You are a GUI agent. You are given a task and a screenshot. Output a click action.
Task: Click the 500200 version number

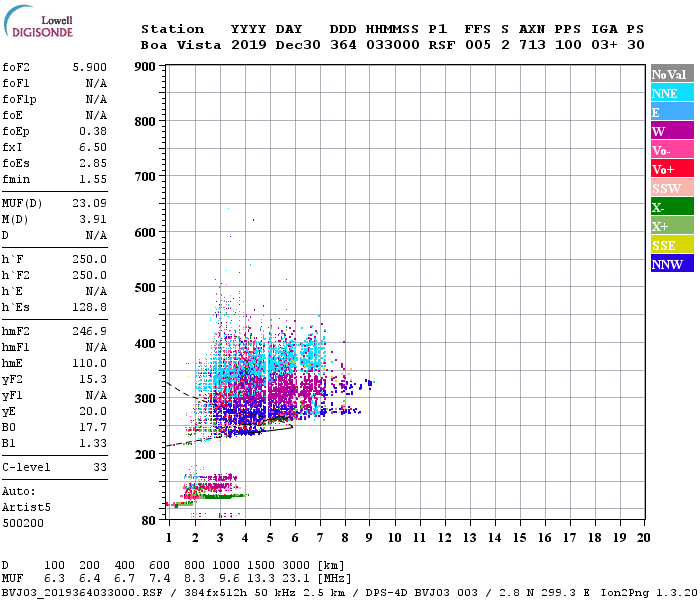[x=23, y=523]
